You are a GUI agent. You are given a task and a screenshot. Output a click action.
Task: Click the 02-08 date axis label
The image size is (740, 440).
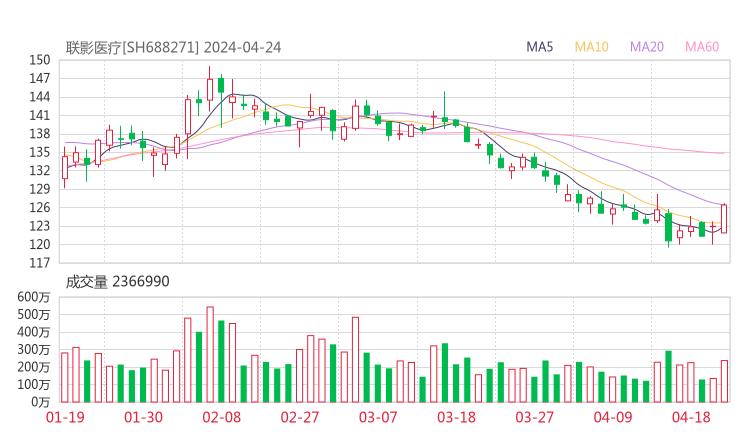click(x=221, y=417)
